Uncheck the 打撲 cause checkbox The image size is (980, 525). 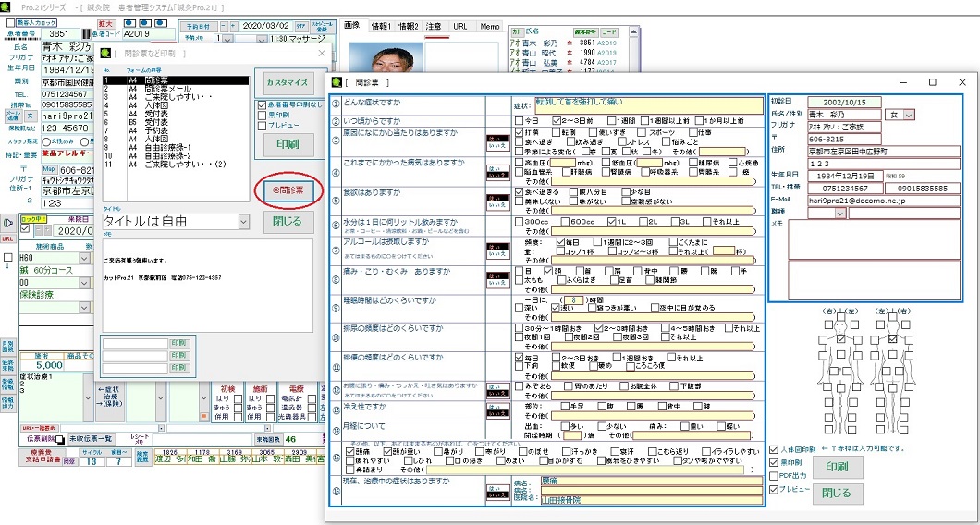[519, 132]
